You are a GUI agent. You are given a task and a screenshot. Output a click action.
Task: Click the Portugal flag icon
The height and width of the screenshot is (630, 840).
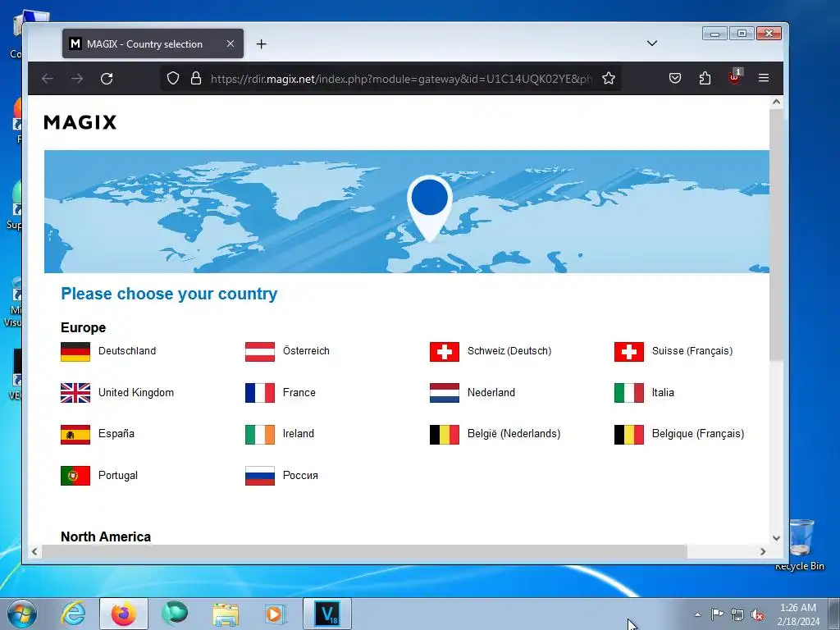(x=75, y=476)
